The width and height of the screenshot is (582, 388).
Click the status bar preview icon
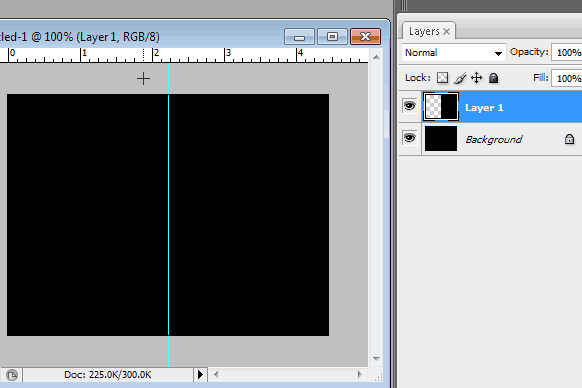click(12, 375)
